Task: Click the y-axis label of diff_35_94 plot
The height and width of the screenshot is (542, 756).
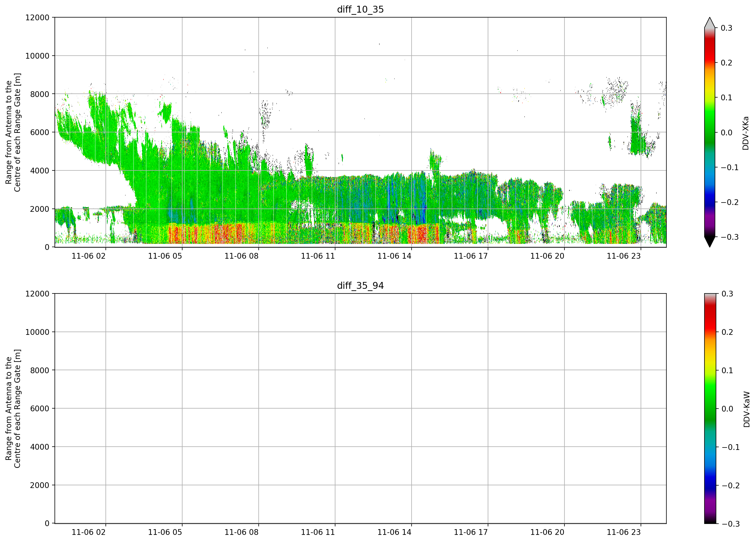Action: pyautogui.click(x=13, y=408)
